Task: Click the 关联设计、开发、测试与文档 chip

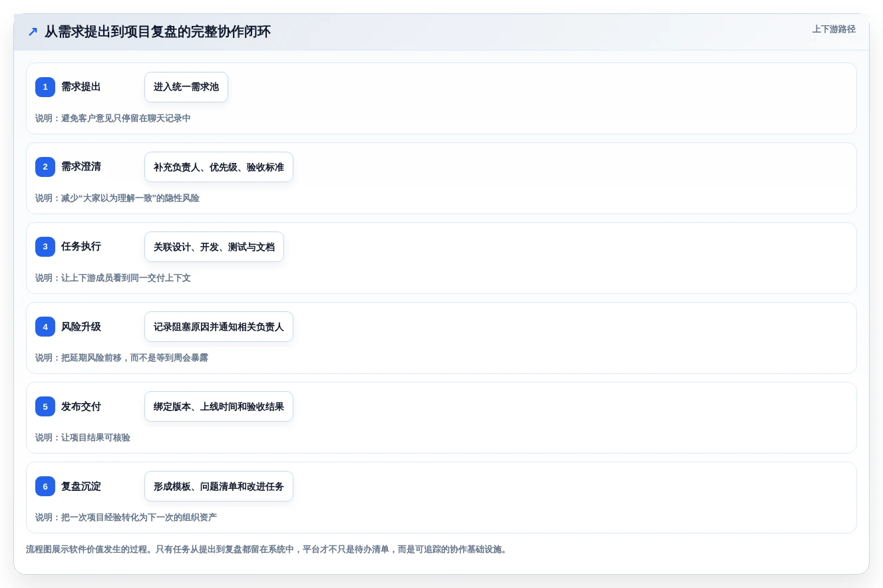Action: click(x=214, y=247)
